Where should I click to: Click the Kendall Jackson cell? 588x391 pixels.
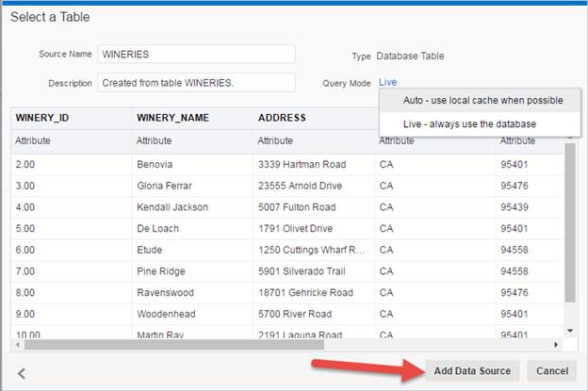point(171,207)
